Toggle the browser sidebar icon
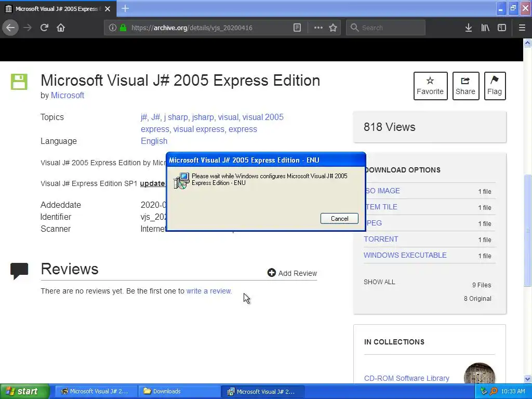The height and width of the screenshot is (399, 532). coord(502,28)
